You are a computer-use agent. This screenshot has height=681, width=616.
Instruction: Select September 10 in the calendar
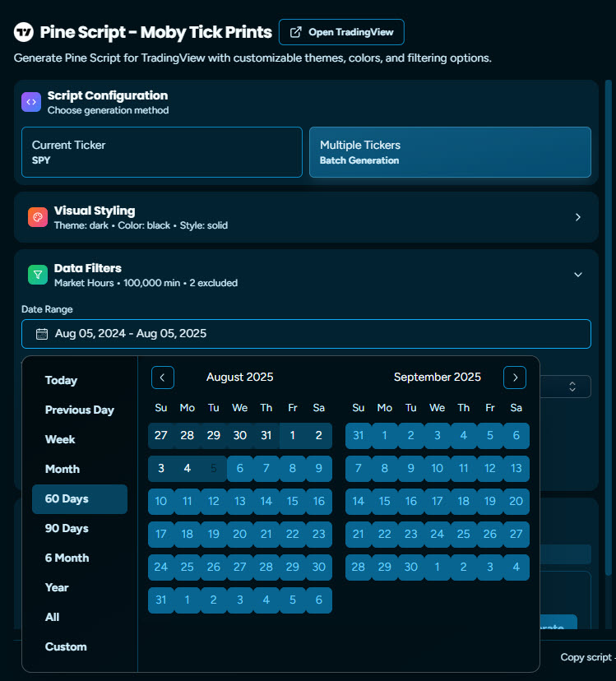[x=437, y=468]
